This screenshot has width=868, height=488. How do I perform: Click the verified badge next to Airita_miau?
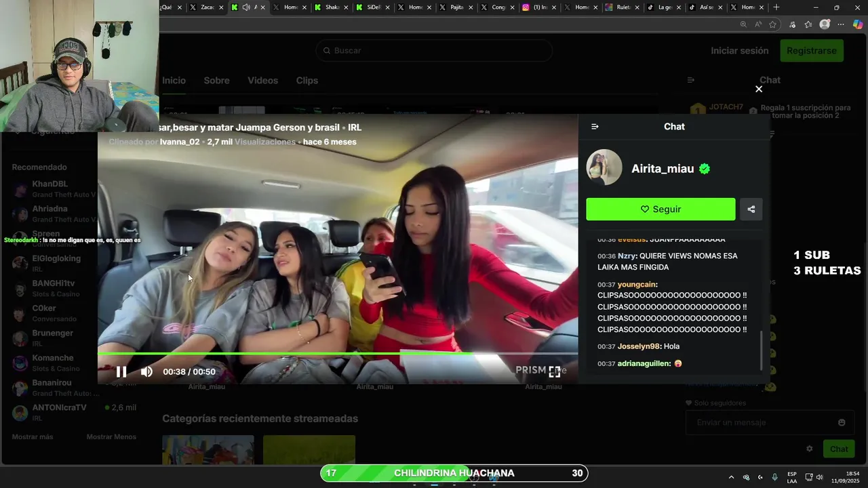point(705,169)
